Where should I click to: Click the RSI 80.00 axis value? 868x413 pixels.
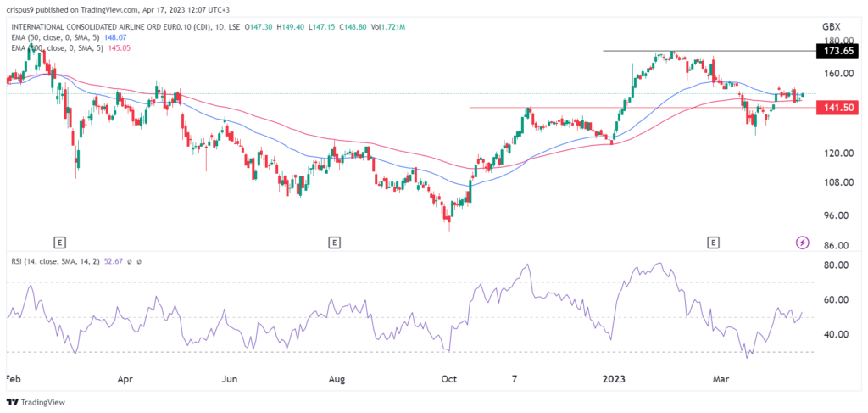point(836,265)
